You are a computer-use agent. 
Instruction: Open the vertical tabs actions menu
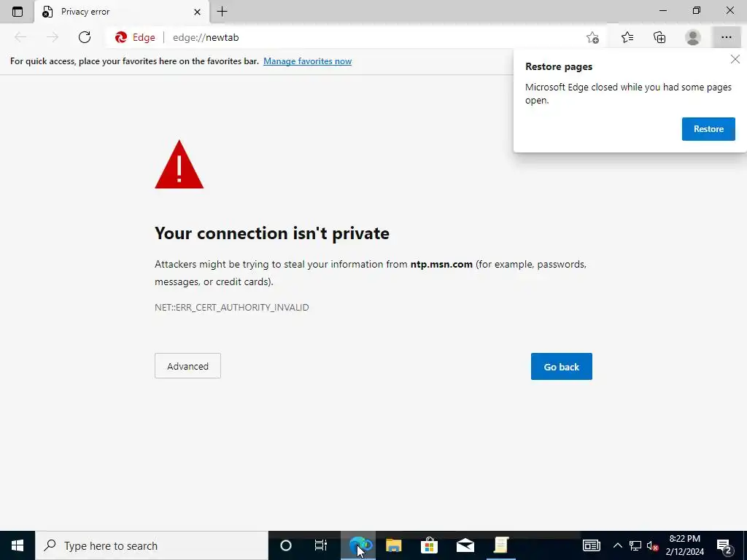[18, 12]
